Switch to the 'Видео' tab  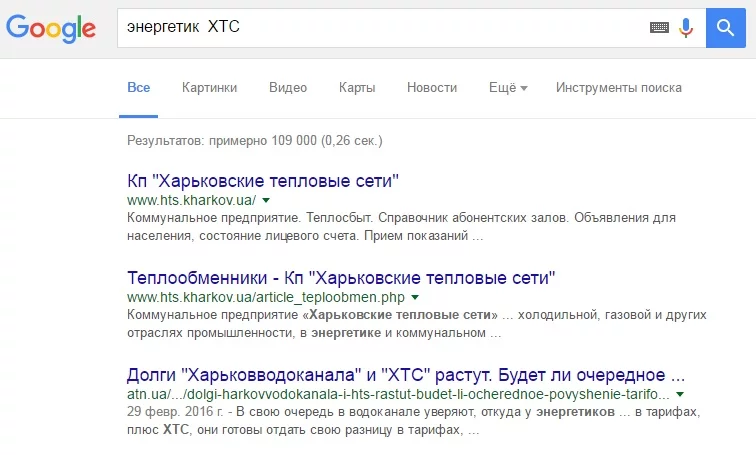288,88
